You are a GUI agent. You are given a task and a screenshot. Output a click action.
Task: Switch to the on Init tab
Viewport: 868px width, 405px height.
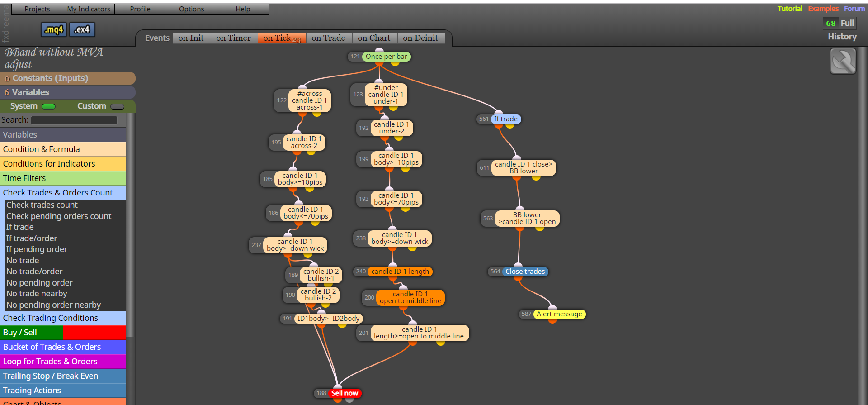pyautogui.click(x=191, y=38)
